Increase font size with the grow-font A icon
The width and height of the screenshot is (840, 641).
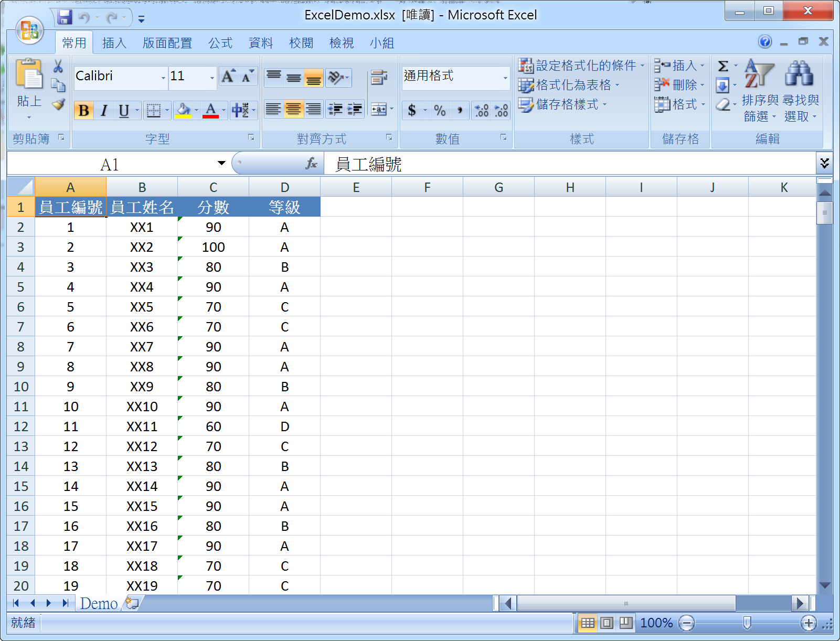(x=228, y=77)
